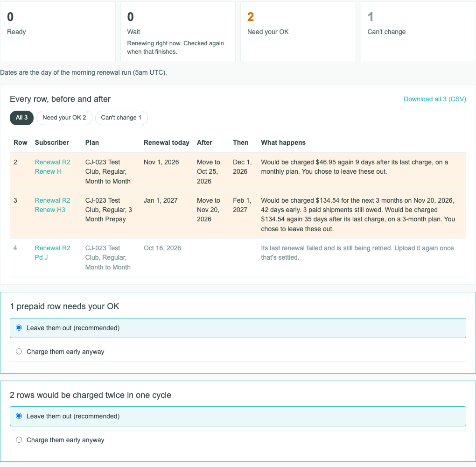Download all 3 rows as CSV
The width and height of the screenshot is (476, 467).
[x=435, y=99]
